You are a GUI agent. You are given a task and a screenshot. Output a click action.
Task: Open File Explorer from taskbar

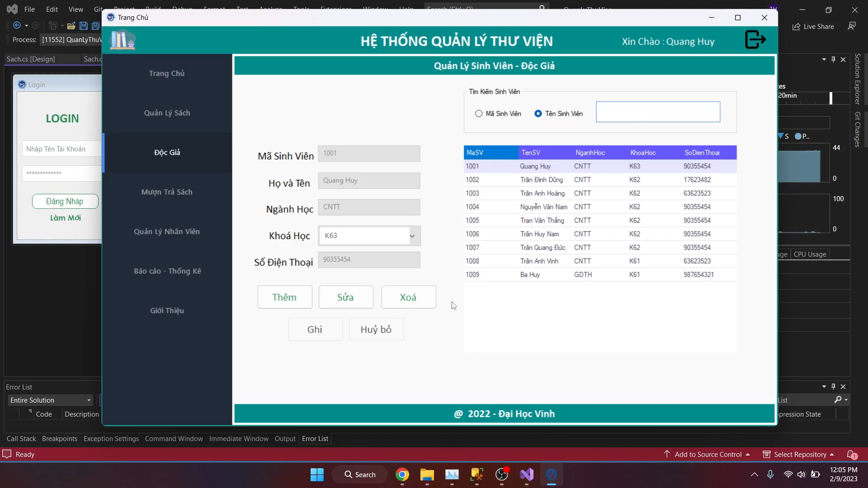point(427,474)
